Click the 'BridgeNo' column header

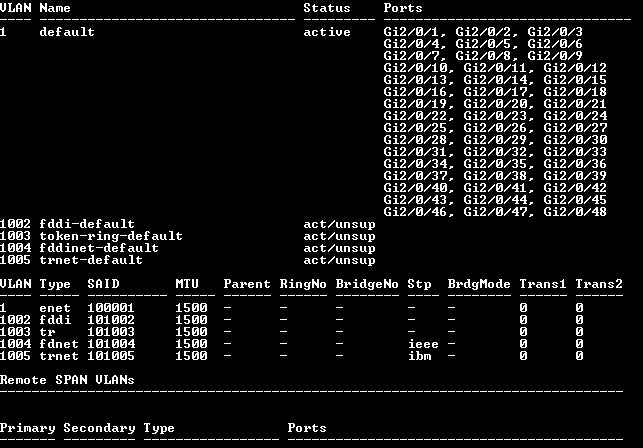click(x=367, y=284)
